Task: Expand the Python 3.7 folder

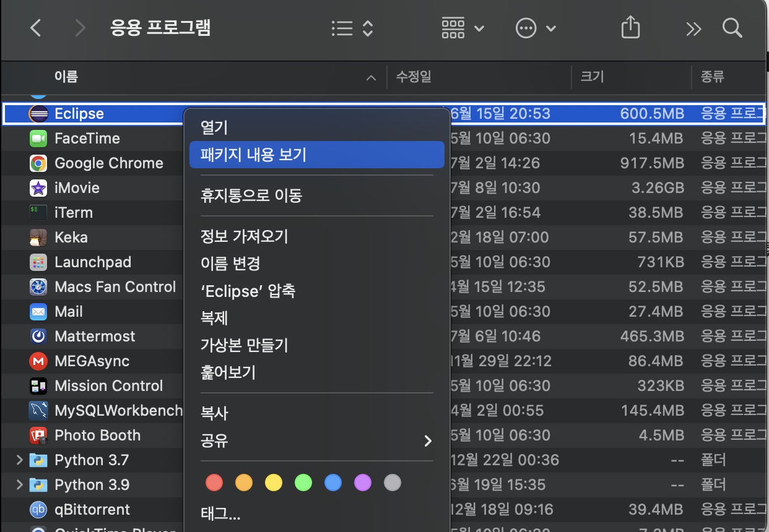Action: [x=19, y=460]
